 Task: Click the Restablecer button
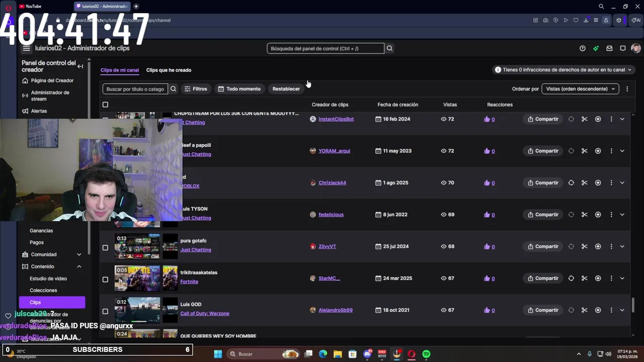click(286, 89)
